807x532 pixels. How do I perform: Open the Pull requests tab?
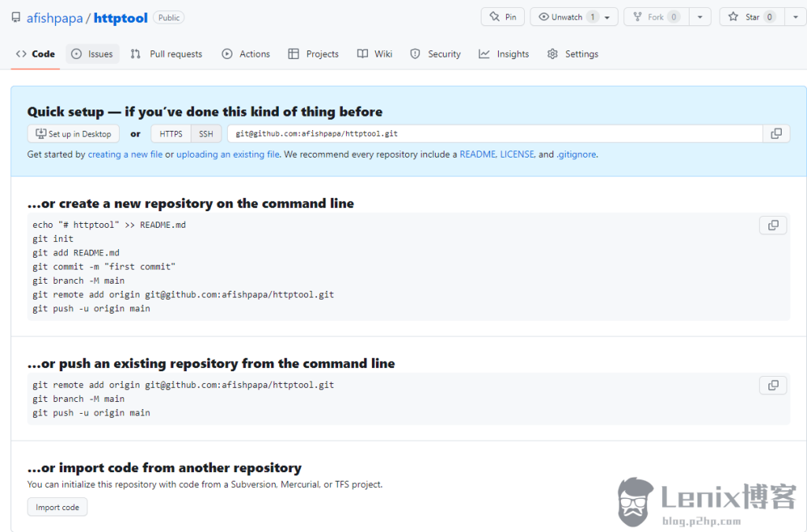(x=166, y=54)
